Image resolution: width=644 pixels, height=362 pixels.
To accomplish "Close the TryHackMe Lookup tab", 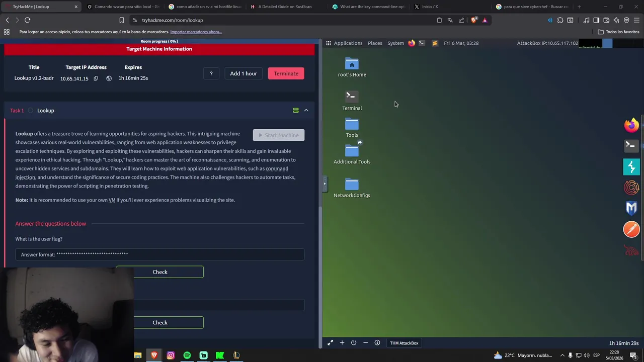I will point(76,7).
